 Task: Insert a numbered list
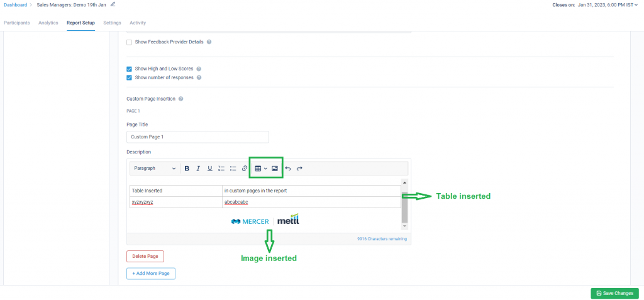pyautogui.click(x=221, y=169)
